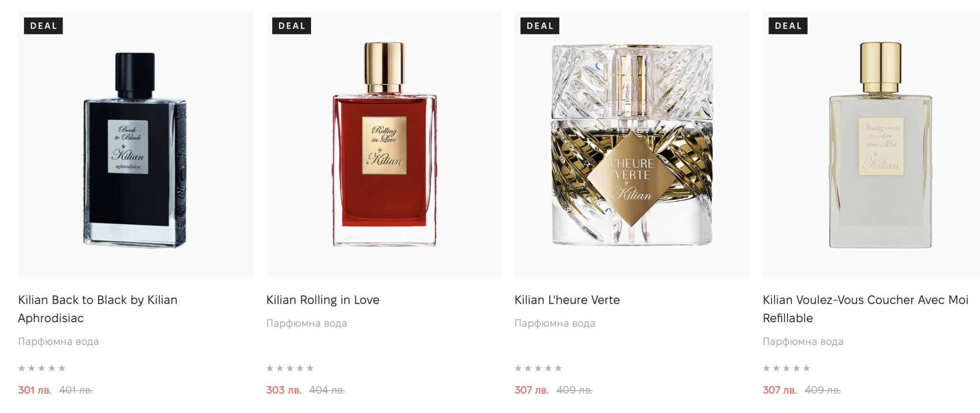The image size is (980, 413).
Task: Click the 301 лв. sale price
Action: pos(35,390)
